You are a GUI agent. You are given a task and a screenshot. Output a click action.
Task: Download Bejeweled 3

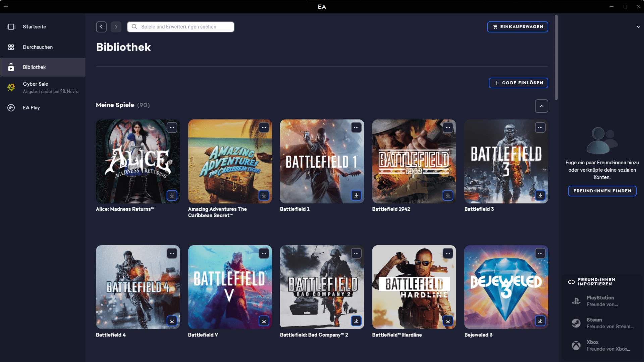[x=540, y=321]
